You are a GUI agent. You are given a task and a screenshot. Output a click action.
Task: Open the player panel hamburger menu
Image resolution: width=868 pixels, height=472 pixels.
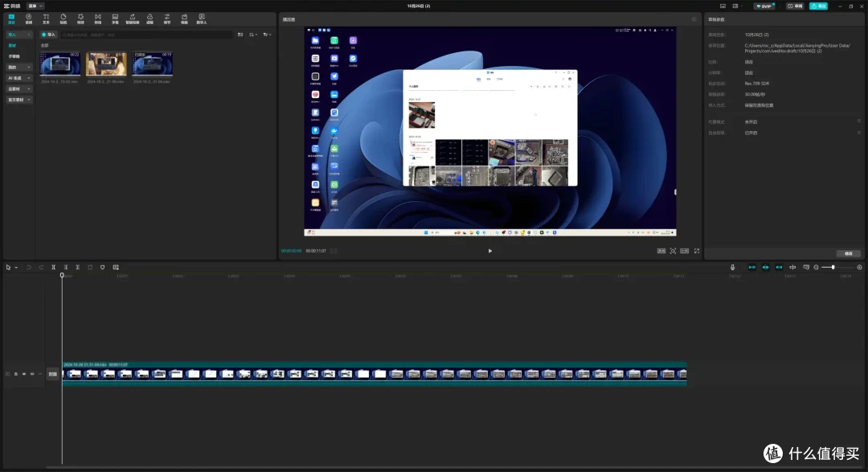click(694, 19)
